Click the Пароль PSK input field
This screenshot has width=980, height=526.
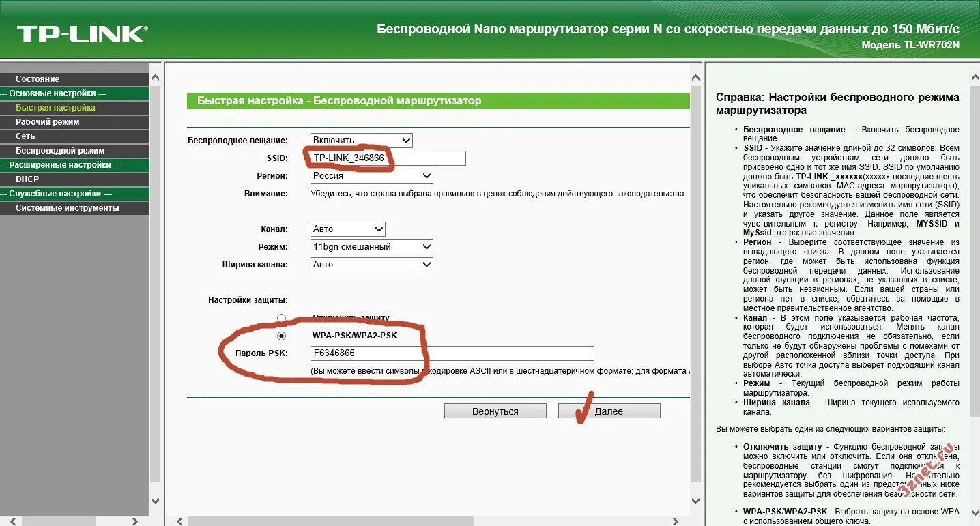coord(452,353)
